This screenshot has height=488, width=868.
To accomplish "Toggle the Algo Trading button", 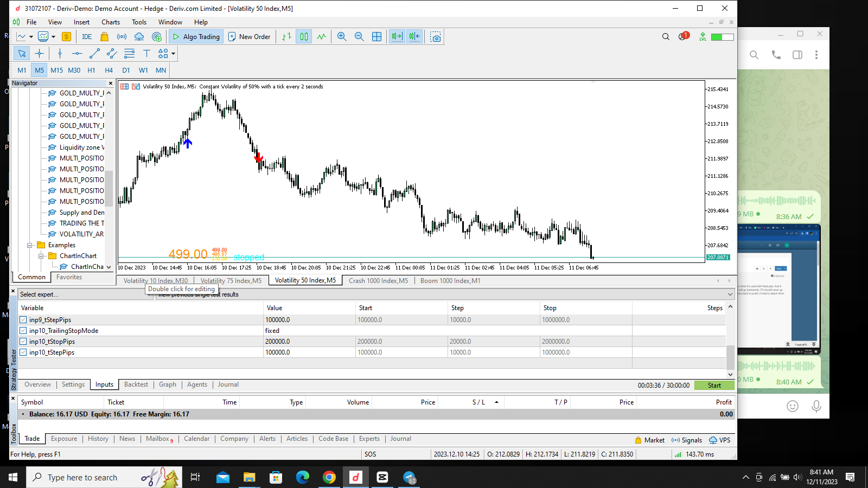I will (x=196, y=37).
